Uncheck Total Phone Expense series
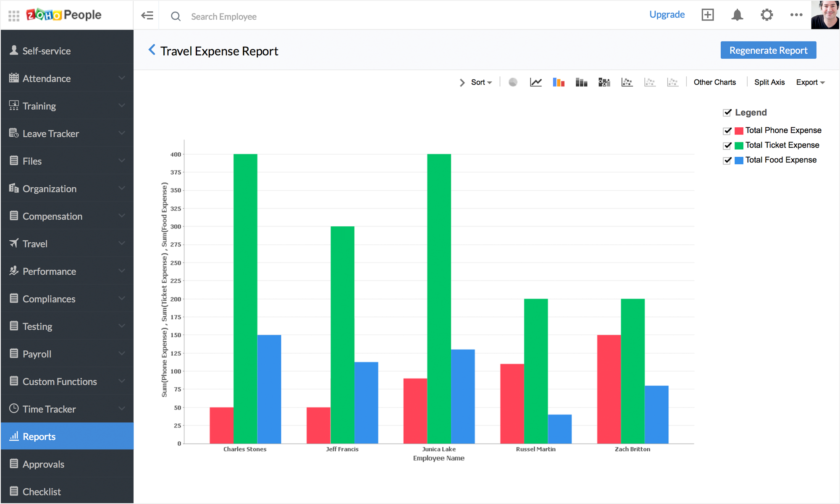The width and height of the screenshot is (840, 504). (727, 131)
